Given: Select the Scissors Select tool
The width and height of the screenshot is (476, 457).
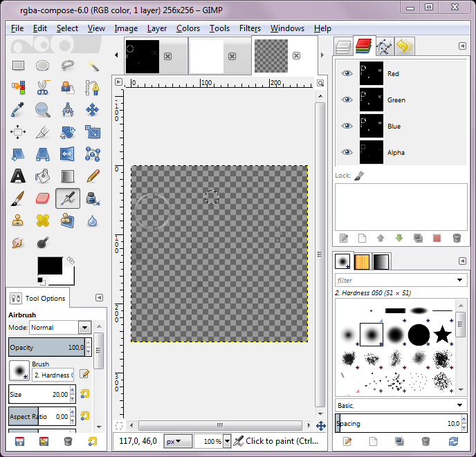Looking at the screenshot, I should click(x=43, y=88).
